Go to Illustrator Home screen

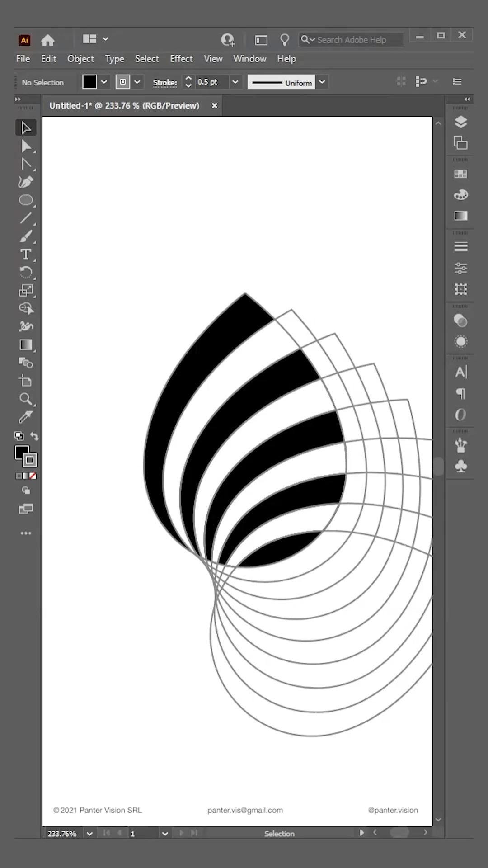[x=47, y=40]
